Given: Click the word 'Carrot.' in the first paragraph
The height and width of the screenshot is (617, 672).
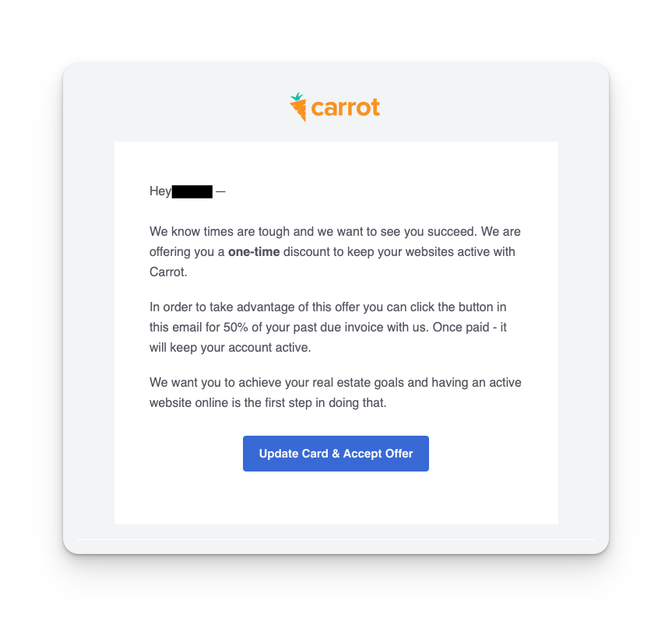Looking at the screenshot, I should tap(168, 272).
